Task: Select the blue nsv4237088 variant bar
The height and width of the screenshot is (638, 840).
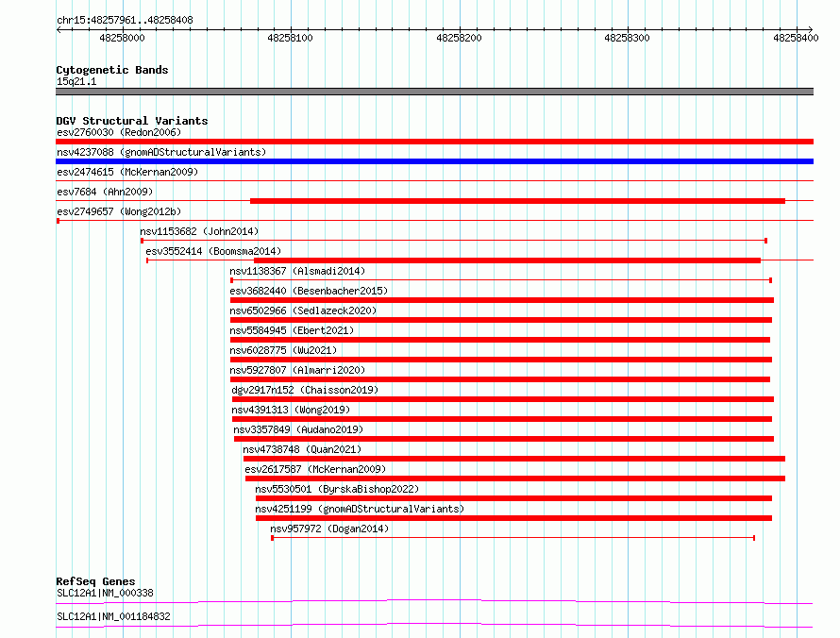Action: tap(434, 161)
